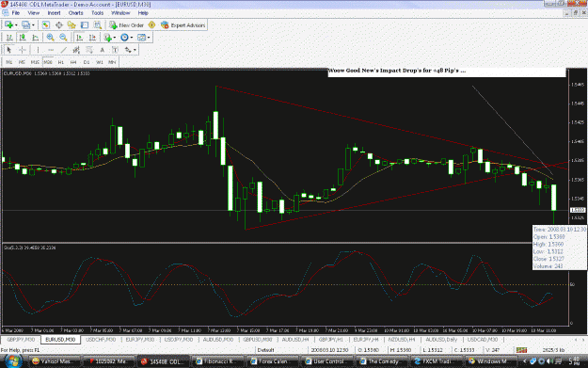588x368 pixels.
Task: Open the Profiles dropdown arrow
Action: tap(33, 25)
